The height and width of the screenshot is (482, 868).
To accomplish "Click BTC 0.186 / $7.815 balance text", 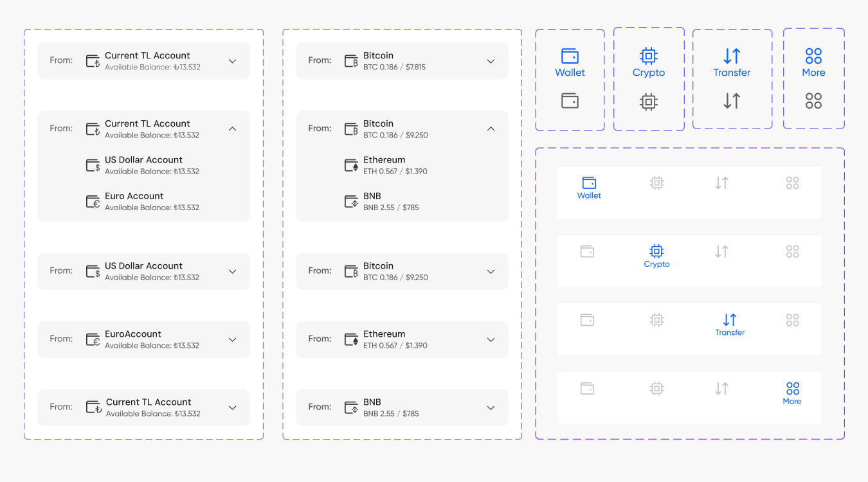I will tap(394, 67).
